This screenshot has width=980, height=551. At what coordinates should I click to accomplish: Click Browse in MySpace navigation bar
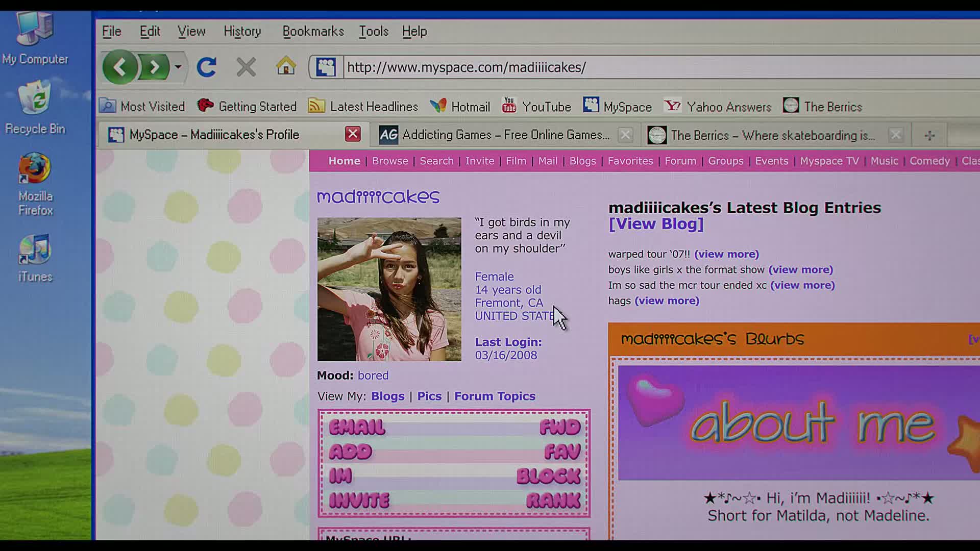pos(390,161)
